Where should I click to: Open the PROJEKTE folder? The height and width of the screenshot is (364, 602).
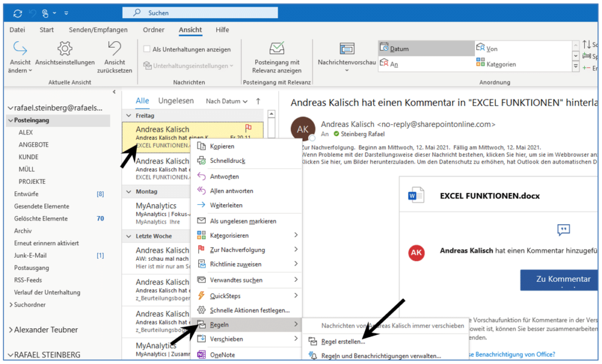pyautogui.click(x=32, y=182)
